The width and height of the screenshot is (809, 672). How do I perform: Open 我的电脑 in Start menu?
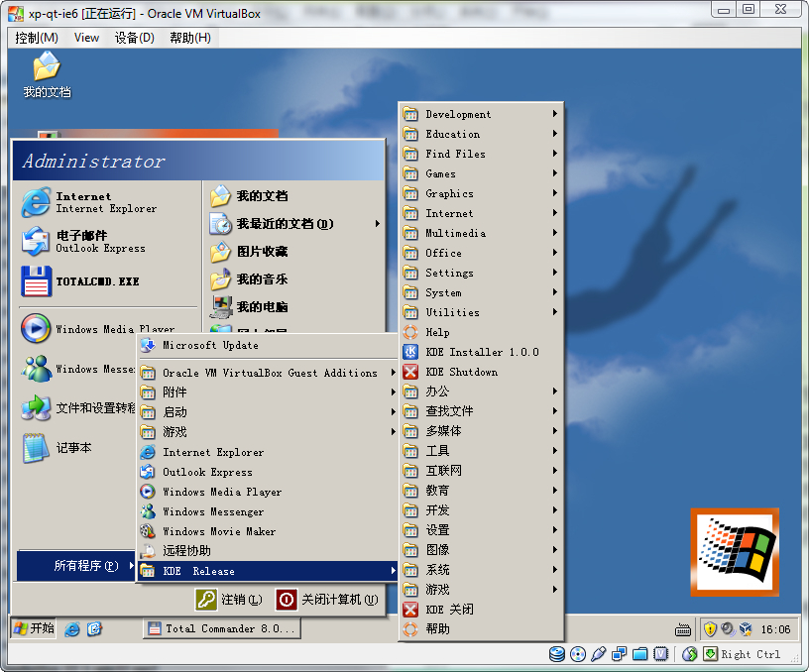point(294,307)
